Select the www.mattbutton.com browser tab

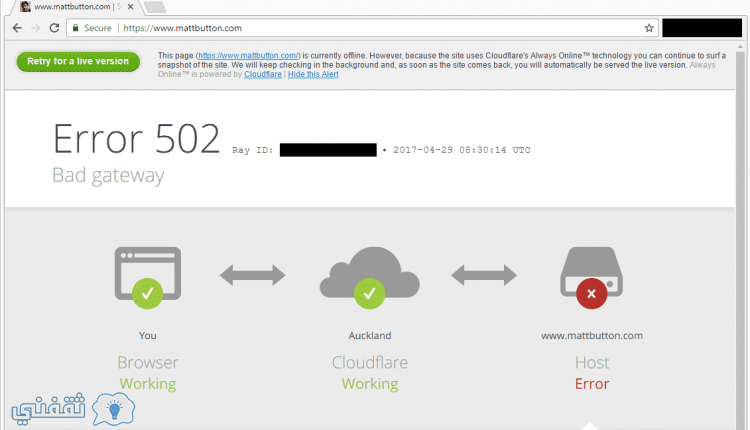77,7
